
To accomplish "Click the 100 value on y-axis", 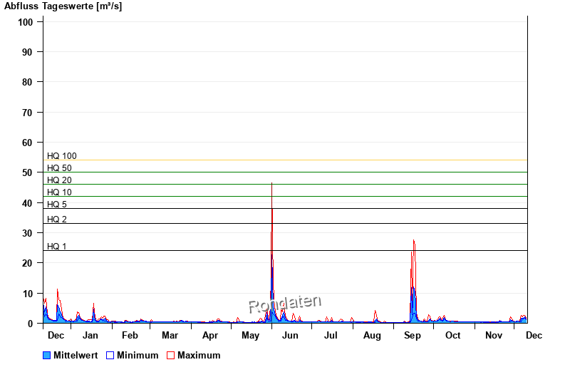I will pyautogui.click(x=26, y=22).
